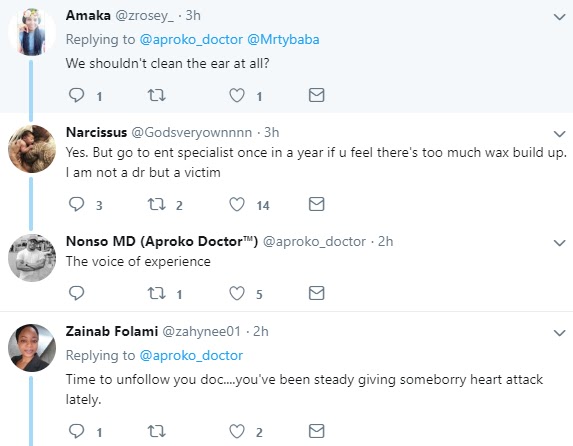Reply to Amaka's tweet about cleaning the ear
573x446 pixels.
click(76, 95)
